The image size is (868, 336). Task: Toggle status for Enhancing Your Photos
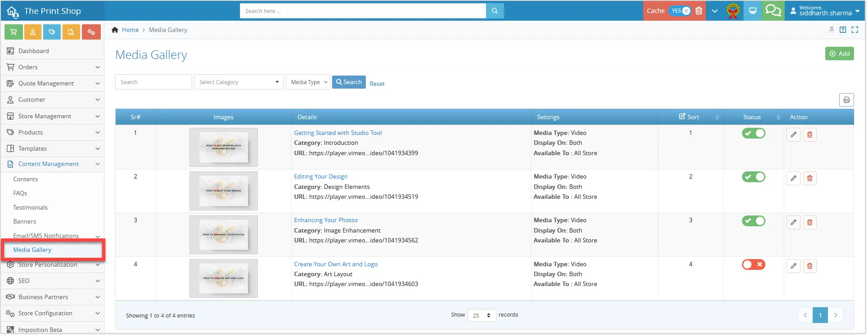click(754, 221)
